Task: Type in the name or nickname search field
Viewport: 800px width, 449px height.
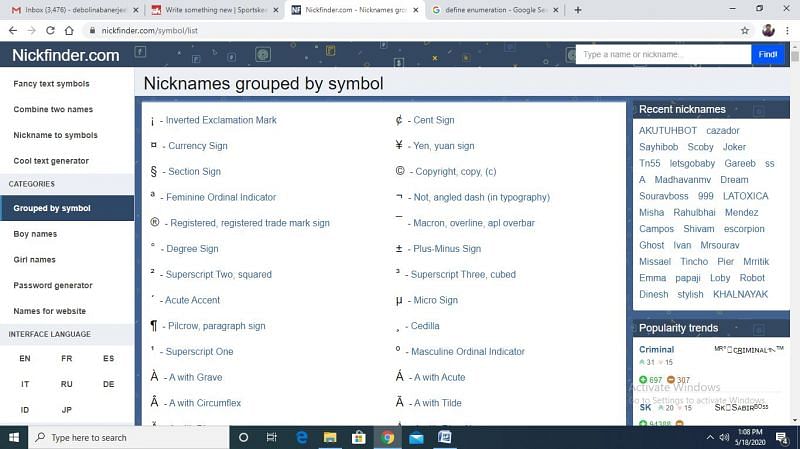Action: (662, 54)
